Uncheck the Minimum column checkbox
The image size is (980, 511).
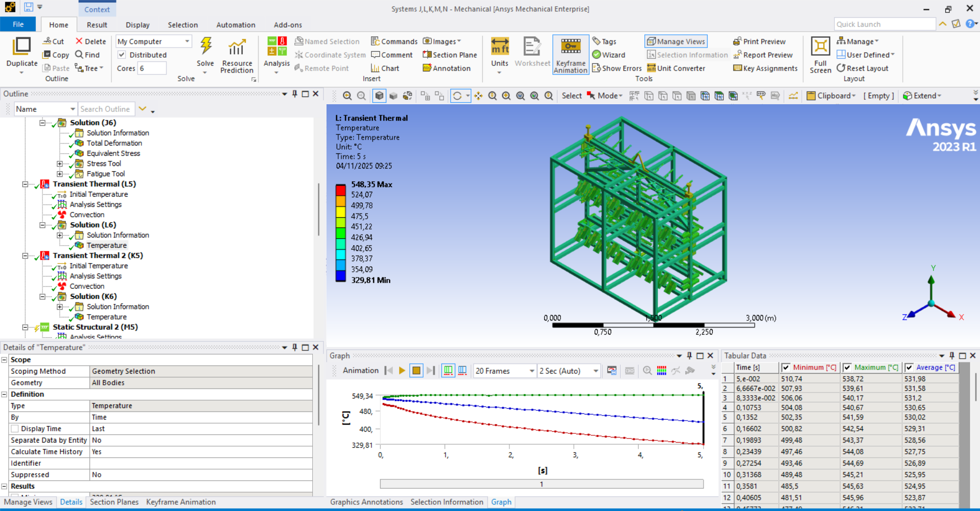(x=786, y=367)
